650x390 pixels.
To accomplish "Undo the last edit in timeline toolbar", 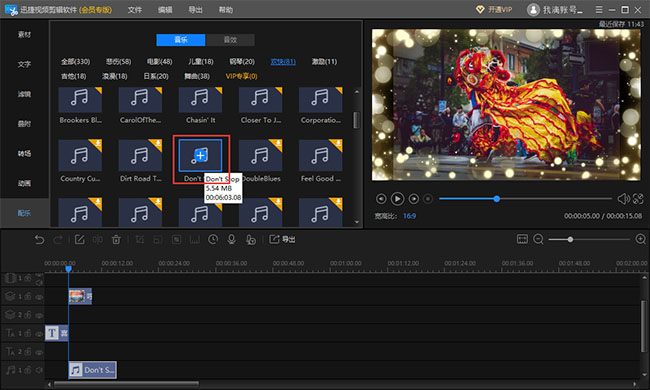I will [x=39, y=240].
